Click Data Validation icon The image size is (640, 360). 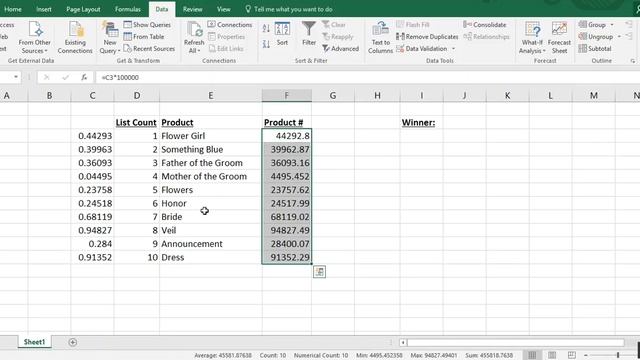coord(400,49)
